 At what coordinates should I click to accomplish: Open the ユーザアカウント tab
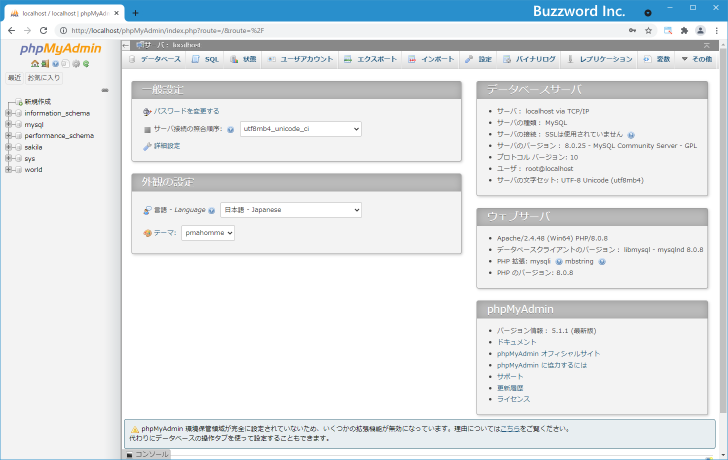point(300,59)
